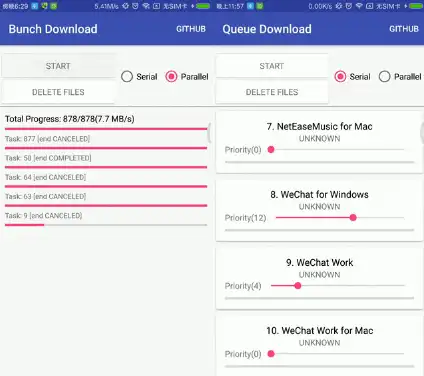Click UNKNOWN status under WeChat for Windows
Image resolution: width=424 pixels, height=376 pixels.
(319, 207)
